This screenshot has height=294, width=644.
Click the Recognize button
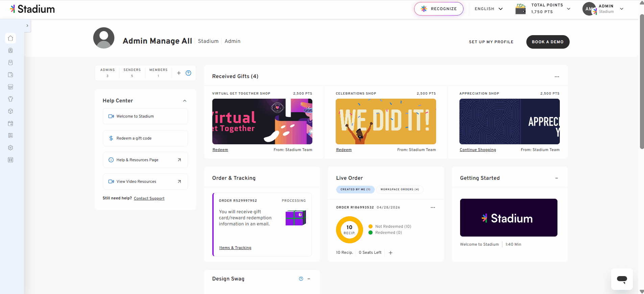(438, 9)
